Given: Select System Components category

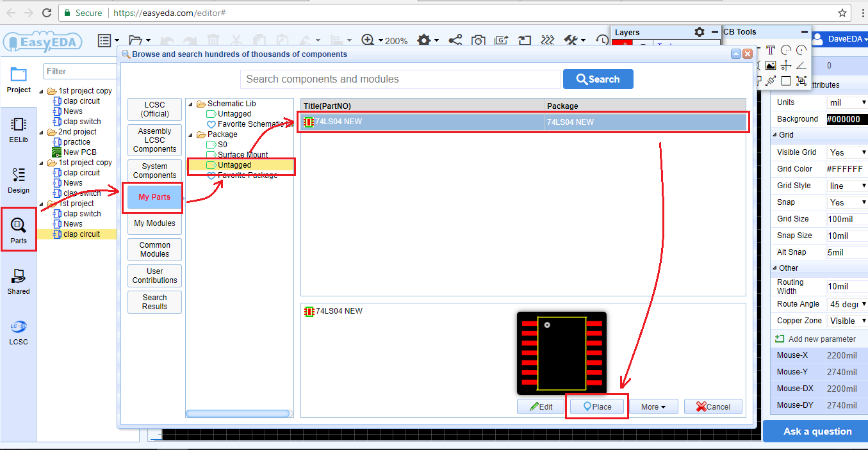Looking at the screenshot, I should 154,171.
